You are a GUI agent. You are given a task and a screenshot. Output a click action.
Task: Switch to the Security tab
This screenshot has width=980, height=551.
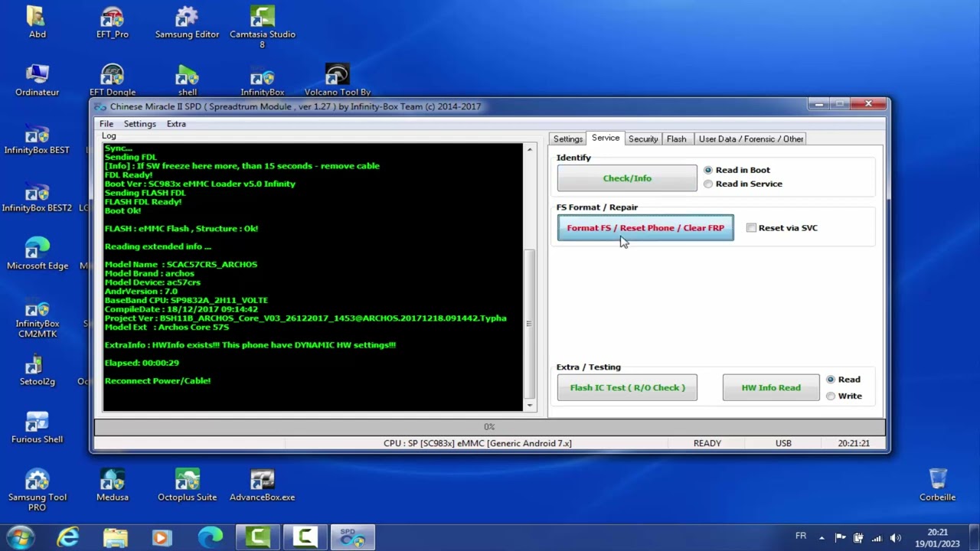(643, 139)
